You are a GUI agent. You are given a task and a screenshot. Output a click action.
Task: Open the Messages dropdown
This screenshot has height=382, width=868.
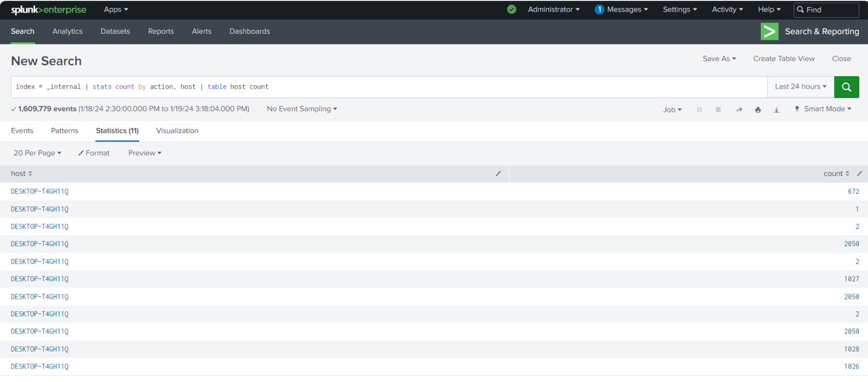point(627,10)
